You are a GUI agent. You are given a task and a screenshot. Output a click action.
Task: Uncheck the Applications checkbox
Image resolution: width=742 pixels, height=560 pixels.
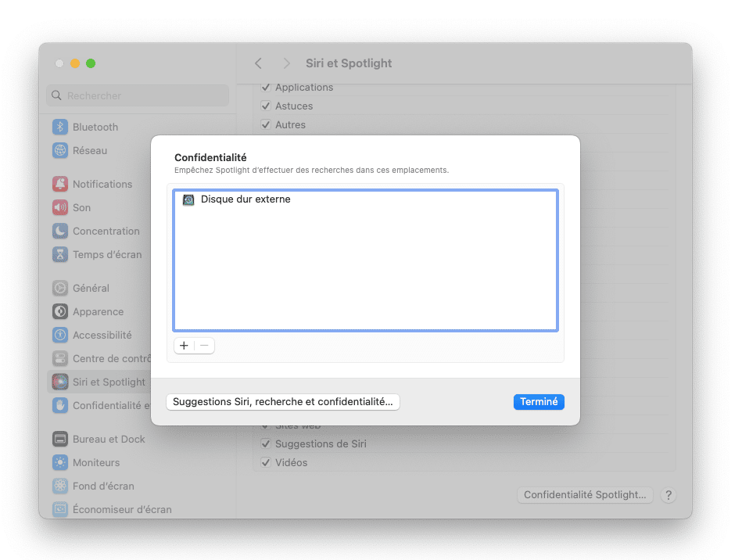[266, 88]
